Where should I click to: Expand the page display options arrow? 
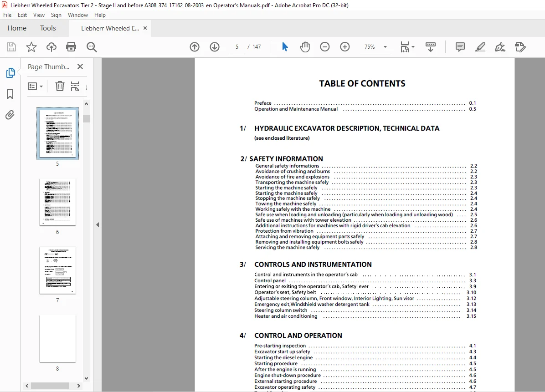pos(413,46)
